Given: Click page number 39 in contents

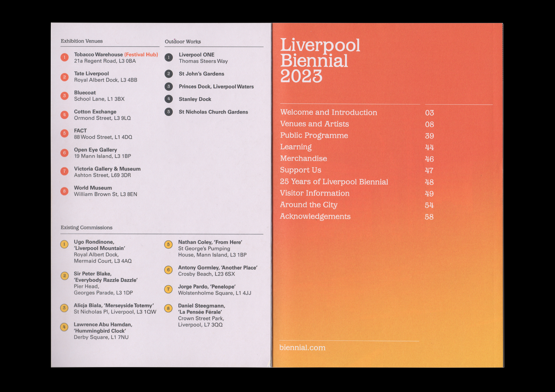Looking at the screenshot, I should [x=429, y=136].
